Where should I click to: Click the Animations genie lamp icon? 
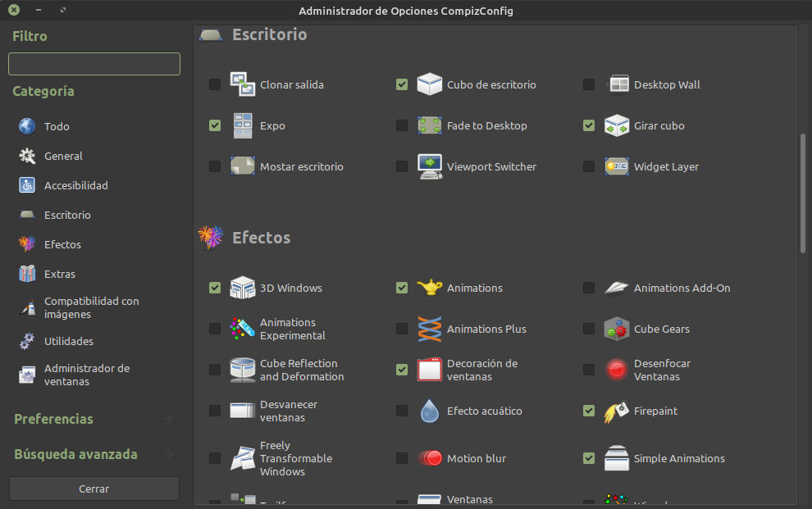(x=429, y=287)
